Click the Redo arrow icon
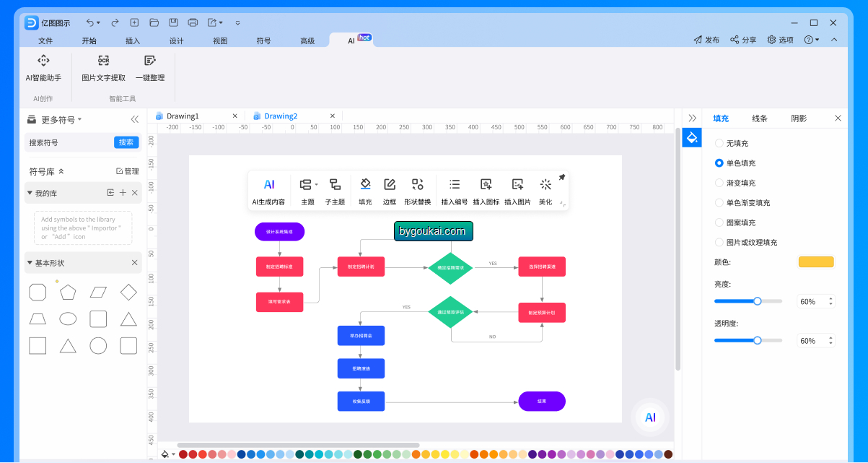 115,22
